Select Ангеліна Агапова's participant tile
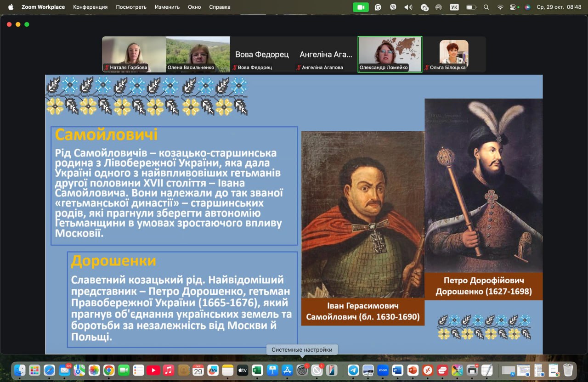This screenshot has width=588, height=382. tap(326, 54)
